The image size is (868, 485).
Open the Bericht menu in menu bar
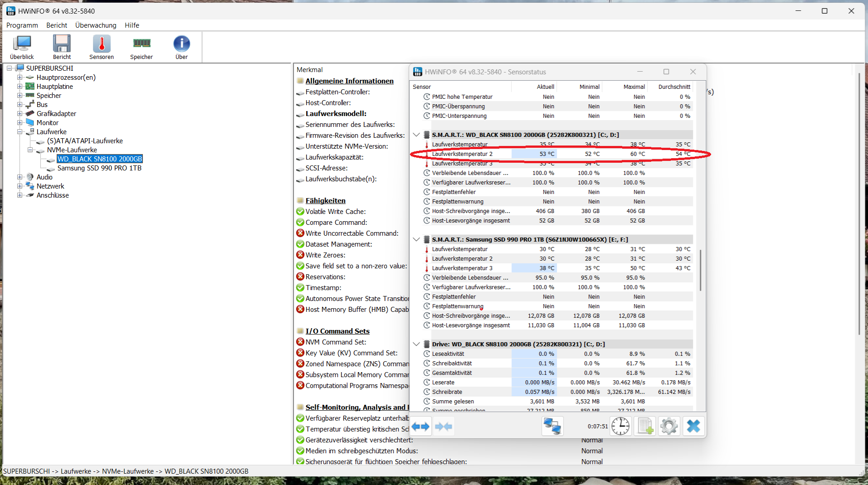[57, 25]
